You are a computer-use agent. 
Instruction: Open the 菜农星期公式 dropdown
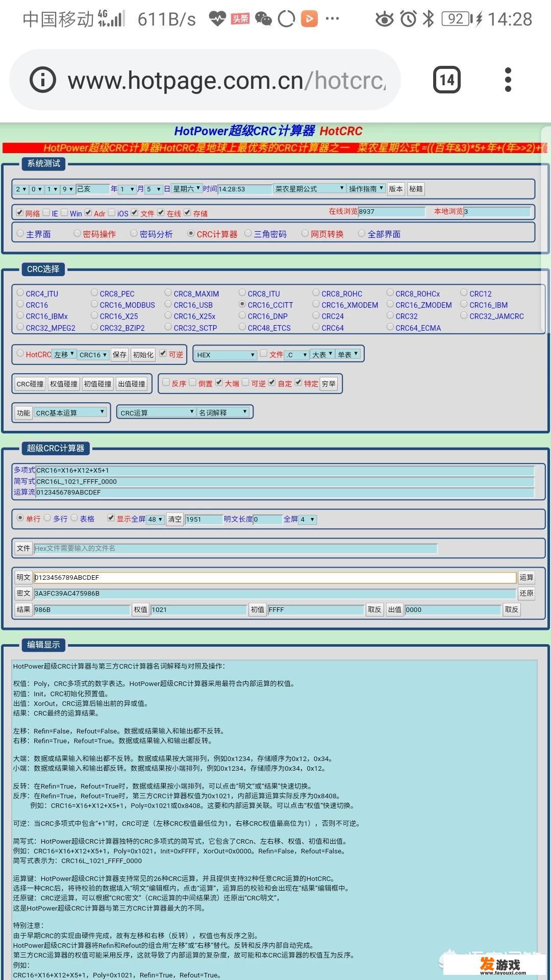click(x=310, y=189)
